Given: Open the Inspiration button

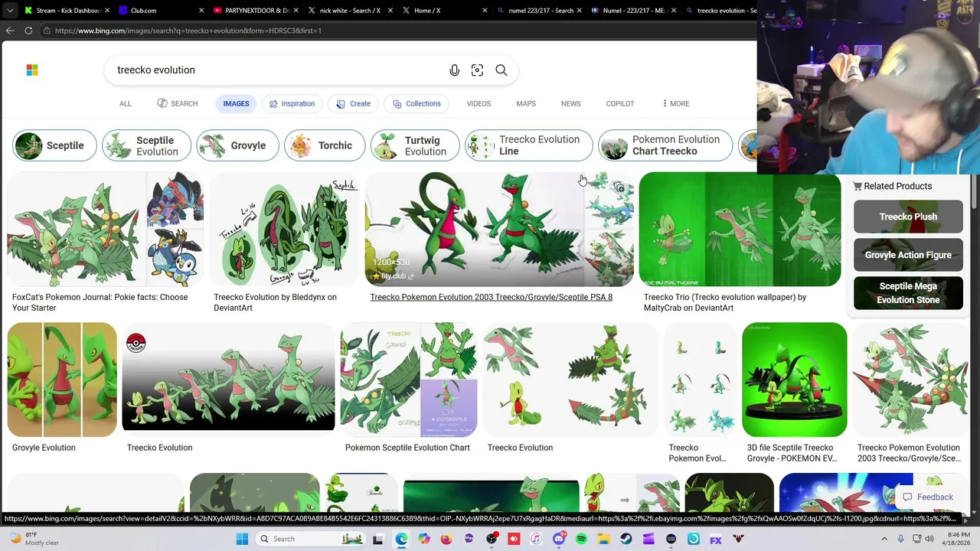Looking at the screenshot, I should click(292, 104).
